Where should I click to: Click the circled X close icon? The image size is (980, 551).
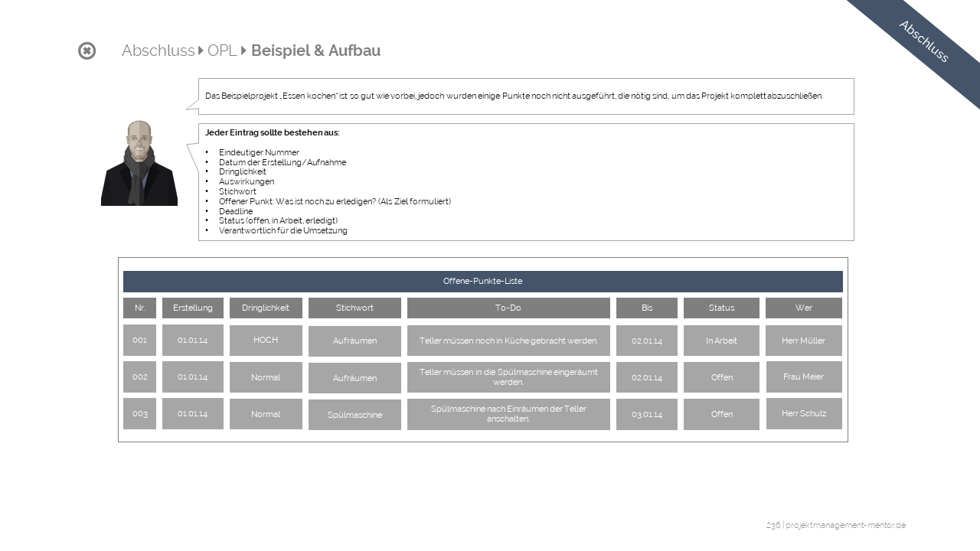(x=87, y=51)
